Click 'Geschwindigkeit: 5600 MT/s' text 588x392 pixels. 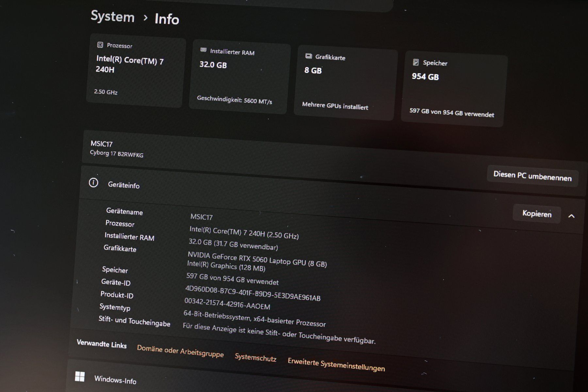234,100
